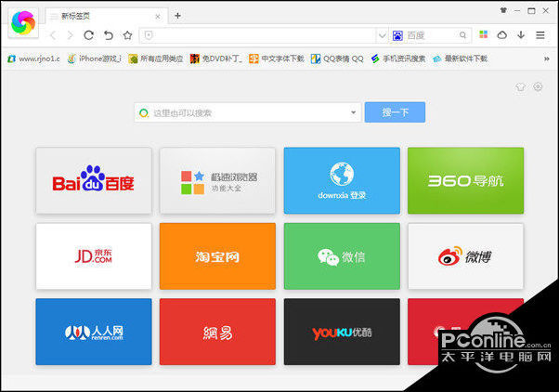Viewport: 559px width, 392px height.
Task: Select the 新标签页 tab
Action: pos(106,16)
